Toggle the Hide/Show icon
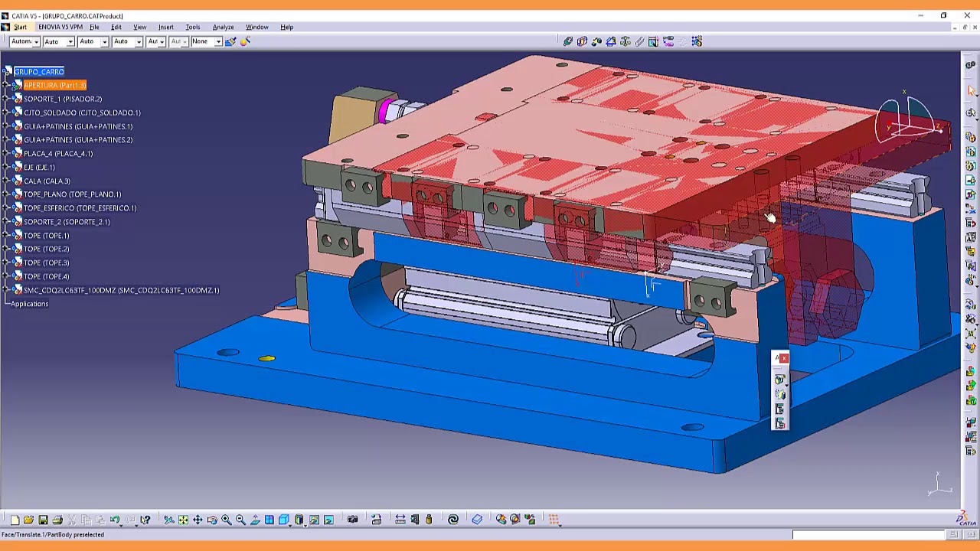This screenshot has width=980, height=551. click(314, 520)
